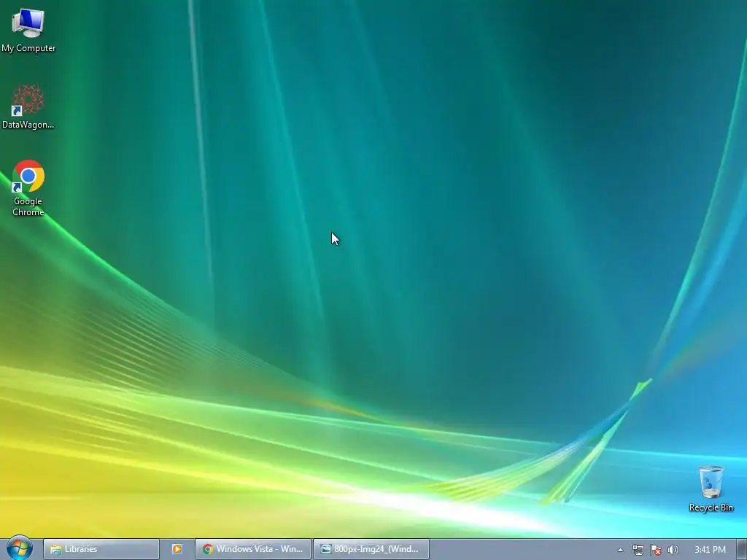Switch to Windows Vista Chrome taskbar window
Viewport: 747px width, 560px height.
click(253, 549)
